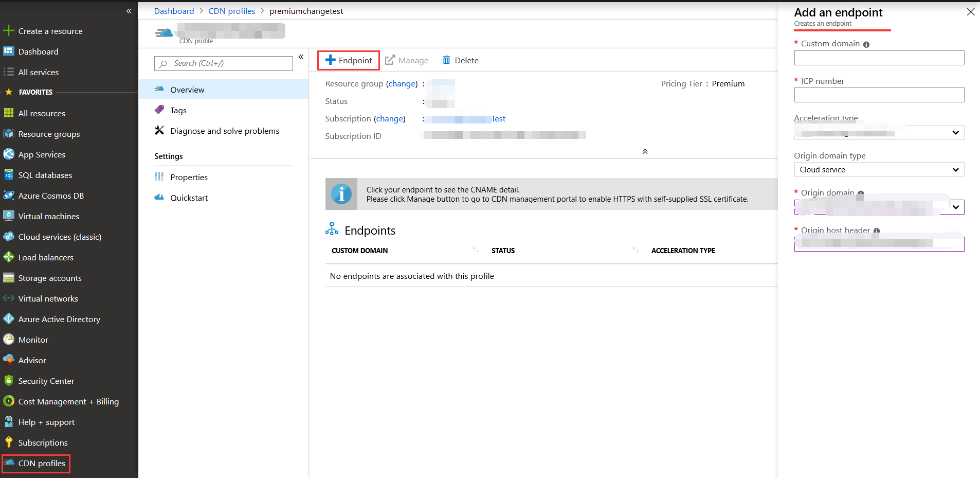Click the Custom domain info icon
This screenshot has height=478, width=980.
pos(866,45)
